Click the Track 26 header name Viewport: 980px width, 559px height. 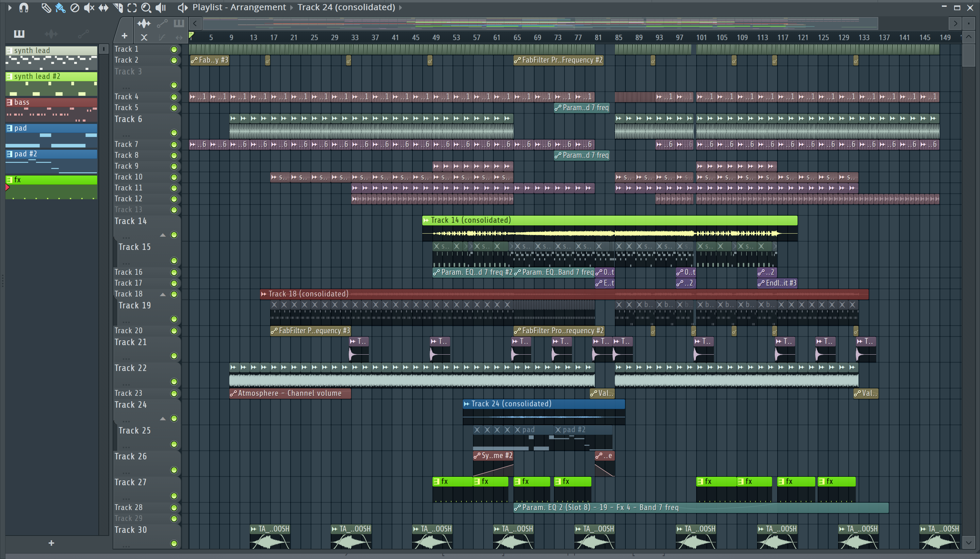point(131,457)
